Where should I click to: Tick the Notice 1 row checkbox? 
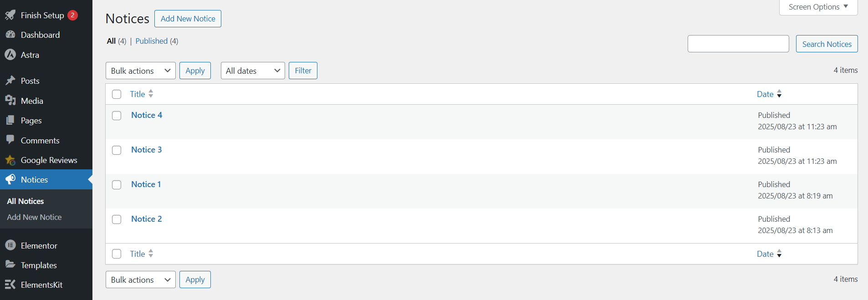point(117,185)
